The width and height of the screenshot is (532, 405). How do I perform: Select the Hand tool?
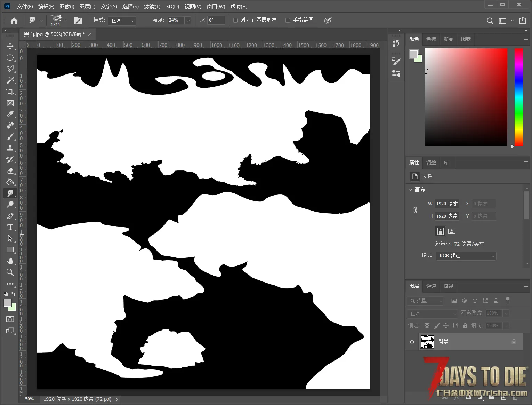coord(10,261)
